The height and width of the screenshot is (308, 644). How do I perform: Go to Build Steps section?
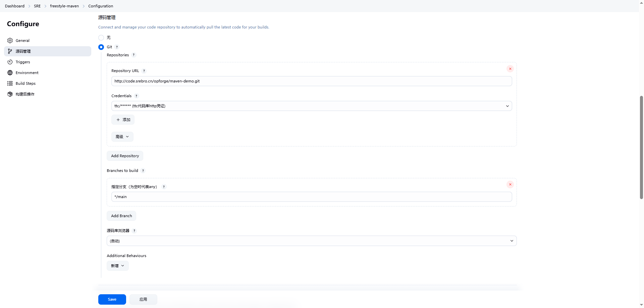(48, 83)
